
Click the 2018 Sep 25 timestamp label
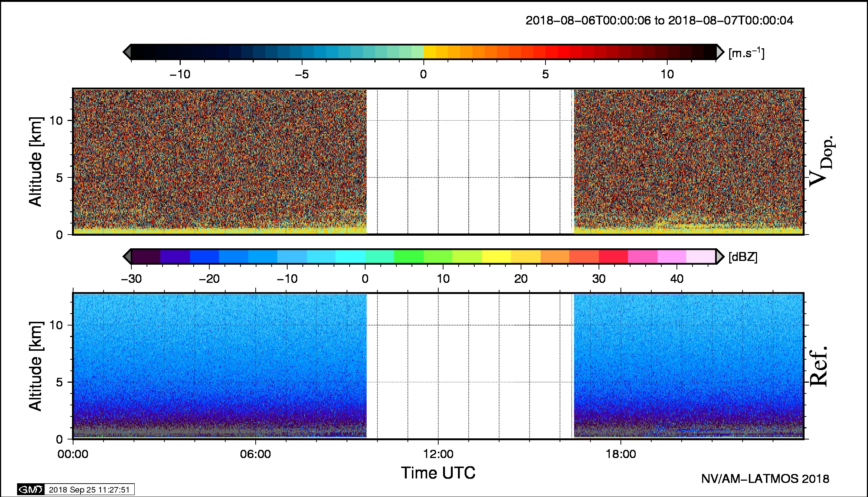[89, 490]
